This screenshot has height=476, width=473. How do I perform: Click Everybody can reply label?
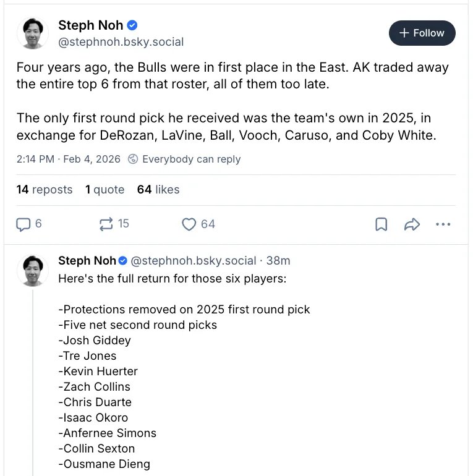tap(191, 159)
